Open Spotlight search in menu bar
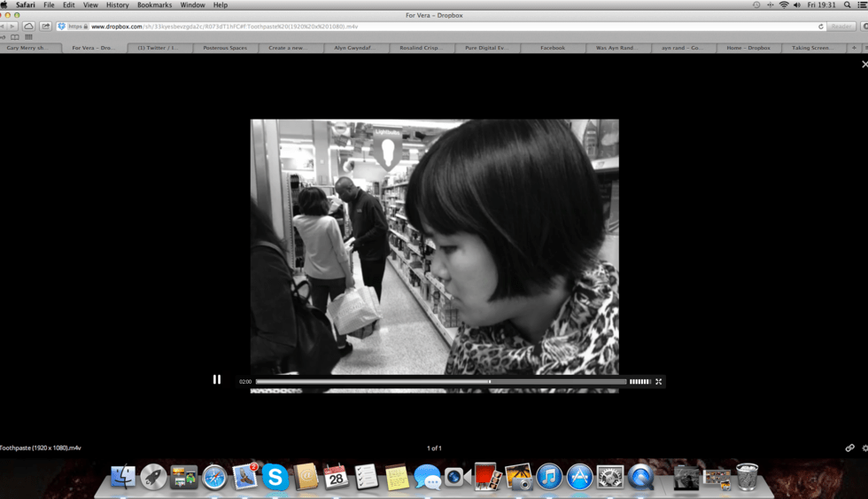The height and width of the screenshot is (499, 868). click(x=848, y=5)
